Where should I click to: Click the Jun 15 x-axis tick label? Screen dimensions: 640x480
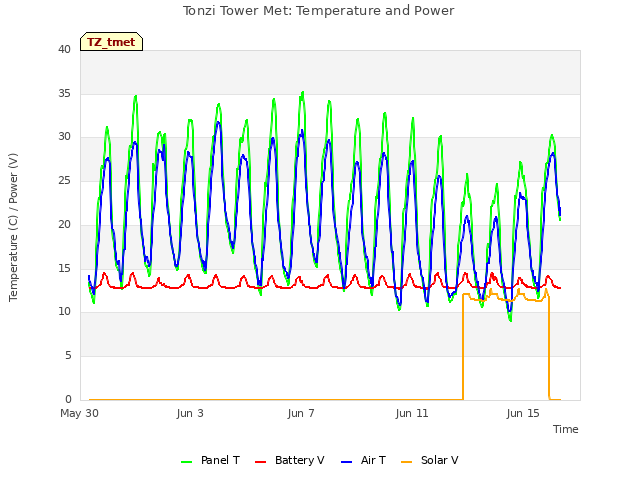(523, 413)
